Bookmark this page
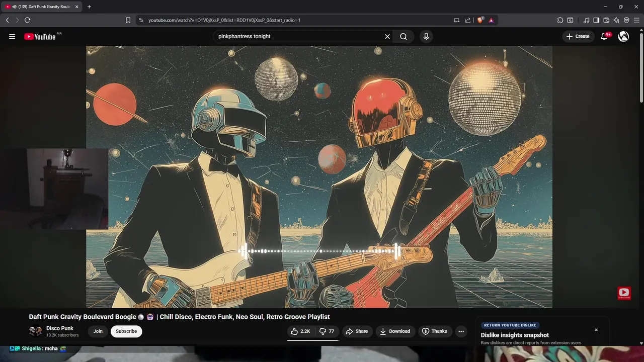The width and height of the screenshot is (644, 362). coord(128,20)
